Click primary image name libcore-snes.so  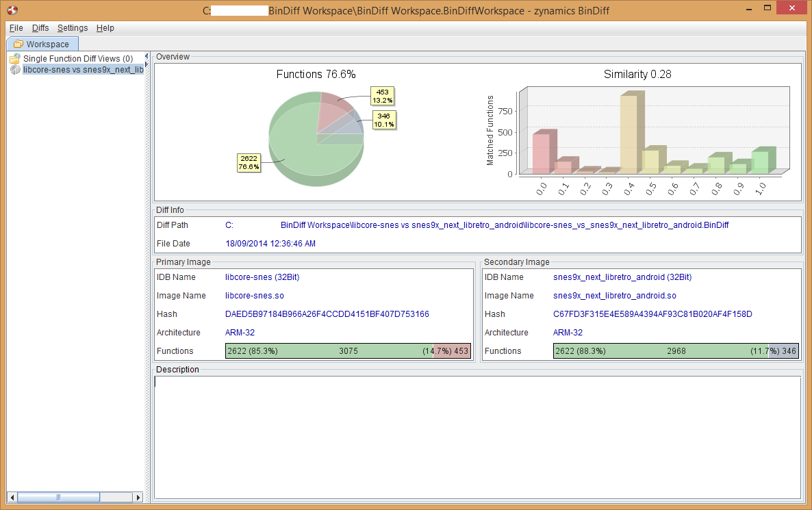click(254, 296)
